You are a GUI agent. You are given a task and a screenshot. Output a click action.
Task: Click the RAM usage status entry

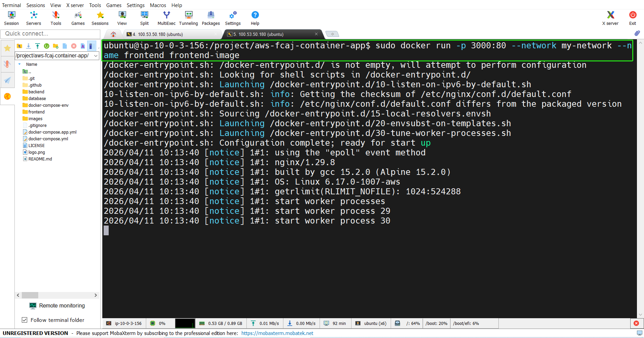pyautogui.click(x=221, y=323)
